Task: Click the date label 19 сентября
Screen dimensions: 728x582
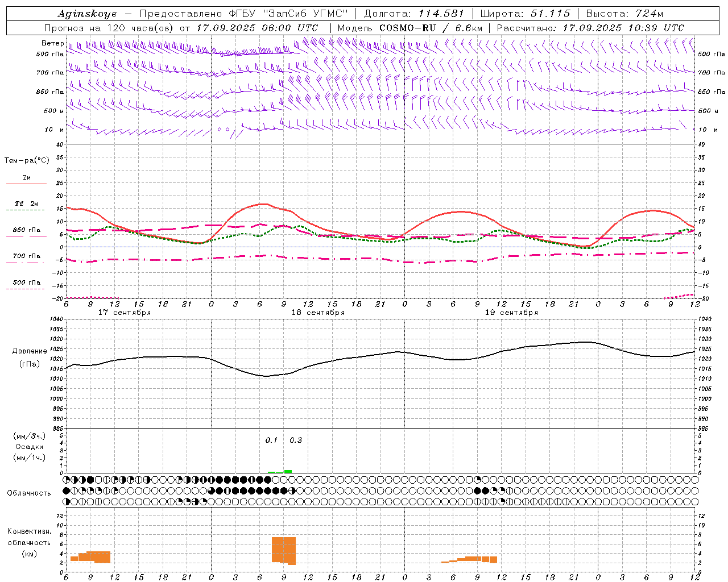Action: pyautogui.click(x=511, y=313)
